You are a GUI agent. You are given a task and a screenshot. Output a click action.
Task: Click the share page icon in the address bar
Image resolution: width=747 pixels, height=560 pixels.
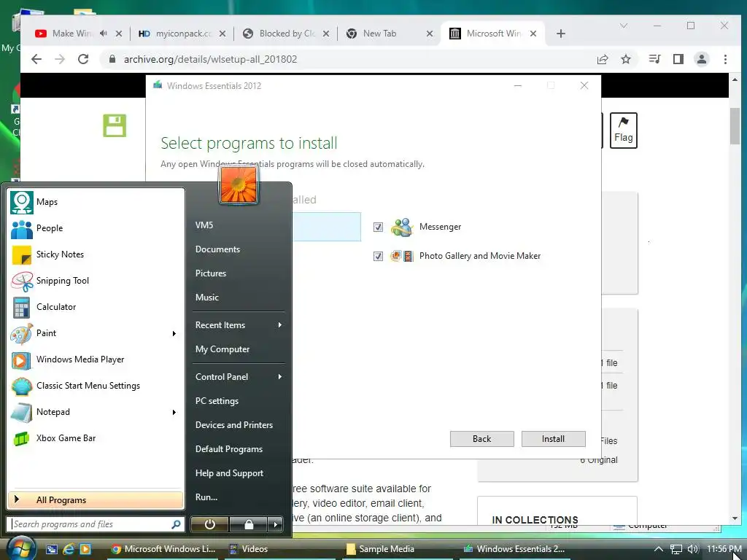[x=603, y=59]
